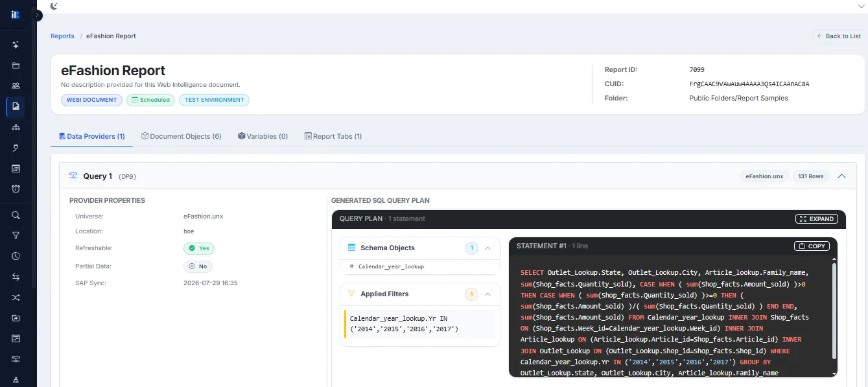Screen dimensions: 868x387
Task: Open the users group sidebar icon
Action: pos(16,86)
